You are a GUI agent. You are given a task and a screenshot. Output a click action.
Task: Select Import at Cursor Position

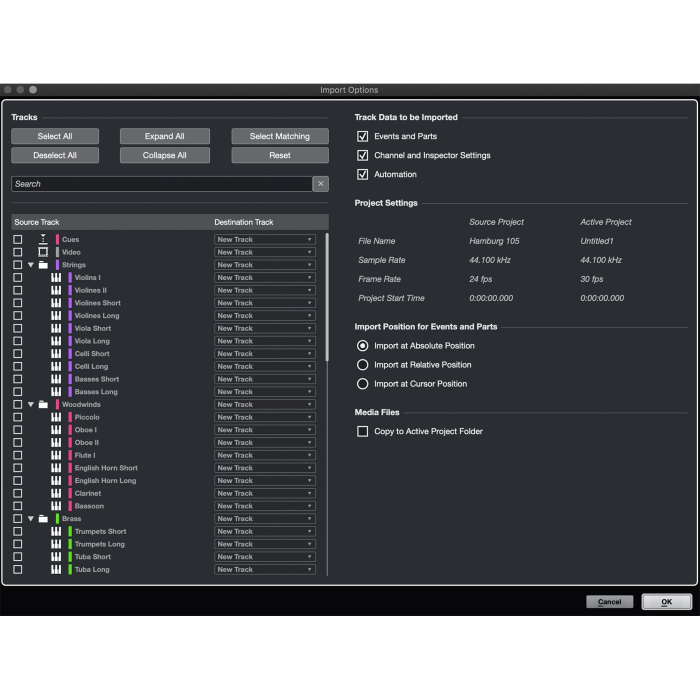tap(363, 384)
